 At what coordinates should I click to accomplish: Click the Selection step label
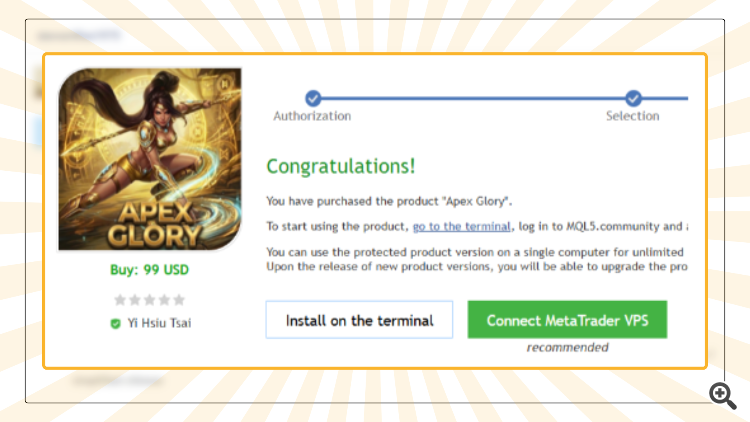633,116
